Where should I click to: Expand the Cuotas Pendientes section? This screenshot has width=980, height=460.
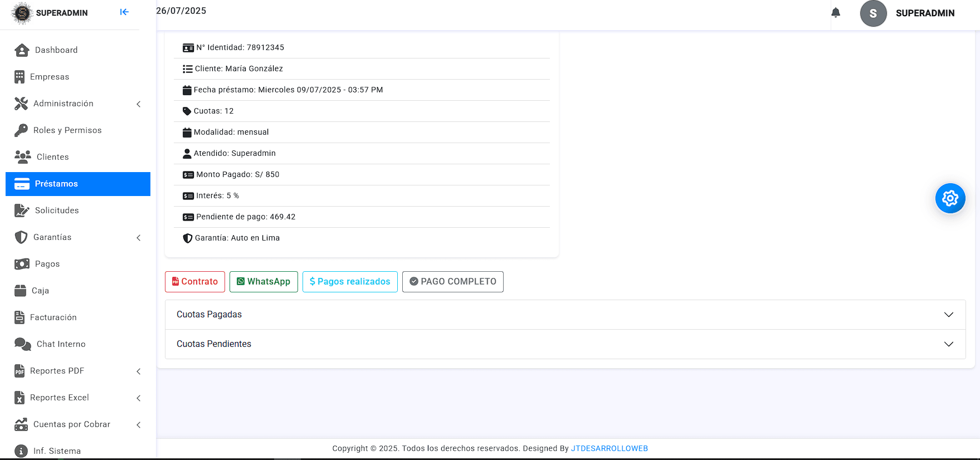pyautogui.click(x=565, y=344)
